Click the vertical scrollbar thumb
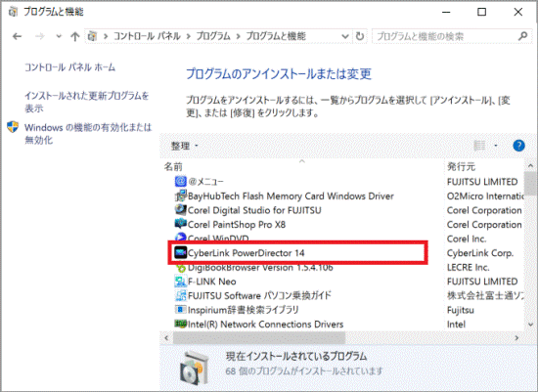Viewport: 538px width, 392px height. 530,184
